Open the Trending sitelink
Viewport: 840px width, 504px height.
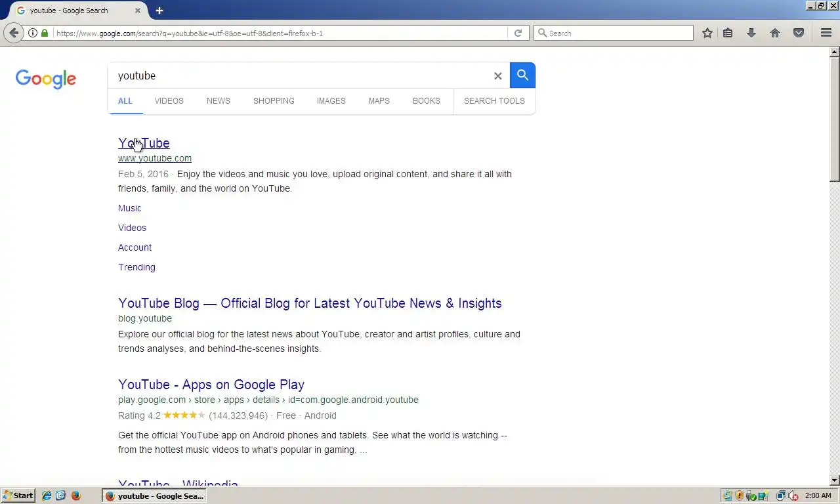click(136, 267)
